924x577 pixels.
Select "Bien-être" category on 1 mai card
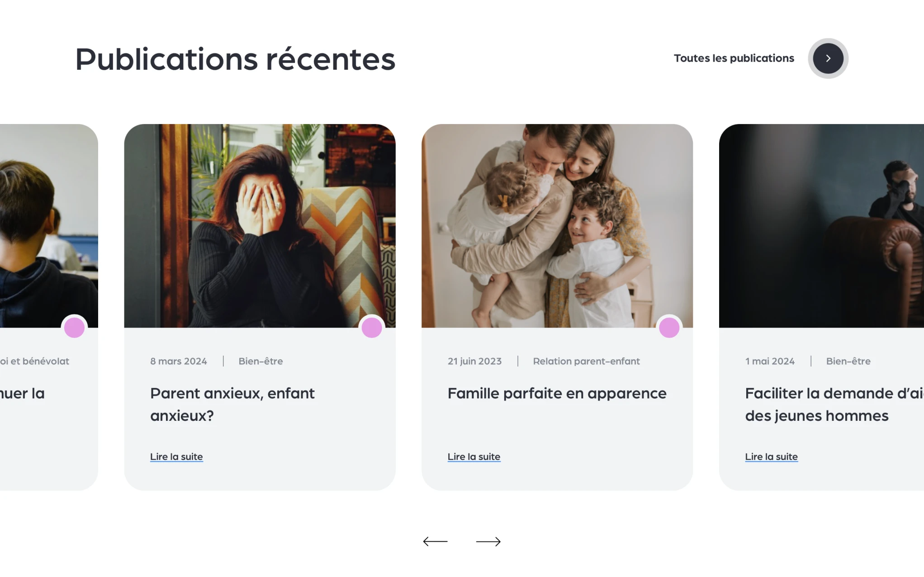coord(848,361)
